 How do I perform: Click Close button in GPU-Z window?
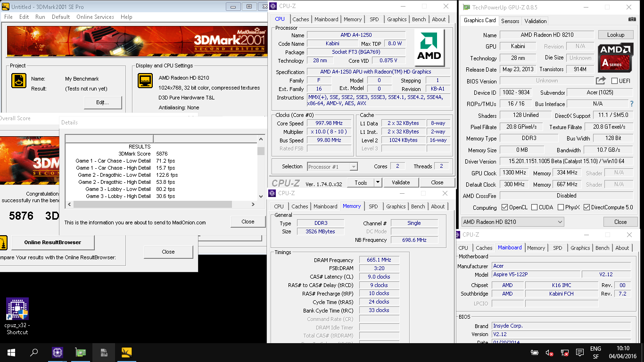pos(620,222)
